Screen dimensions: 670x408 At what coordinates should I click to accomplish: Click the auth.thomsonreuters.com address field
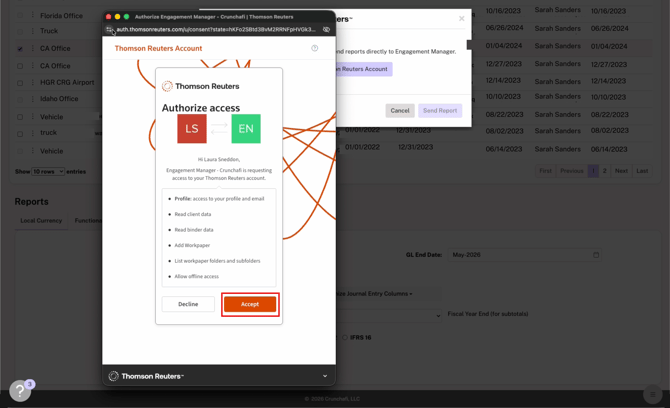click(x=216, y=29)
